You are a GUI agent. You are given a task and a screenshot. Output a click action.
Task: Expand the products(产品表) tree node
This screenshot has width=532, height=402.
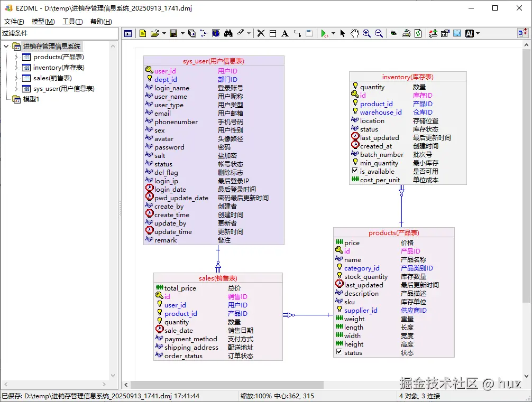16,57
